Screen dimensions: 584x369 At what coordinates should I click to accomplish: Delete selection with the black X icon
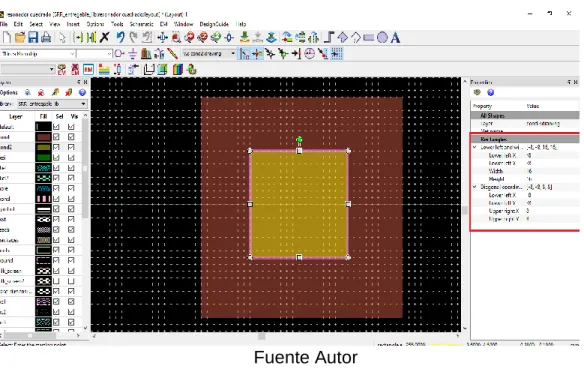tap(105, 37)
